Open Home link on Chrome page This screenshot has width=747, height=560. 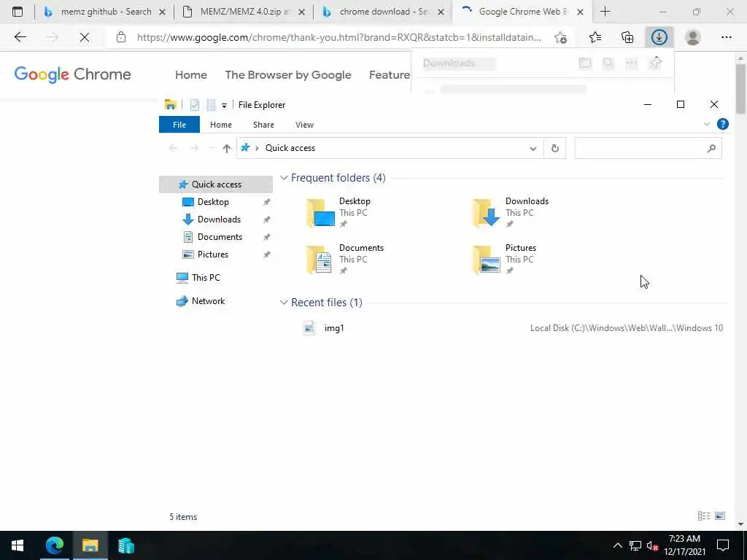click(x=190, y=75)
